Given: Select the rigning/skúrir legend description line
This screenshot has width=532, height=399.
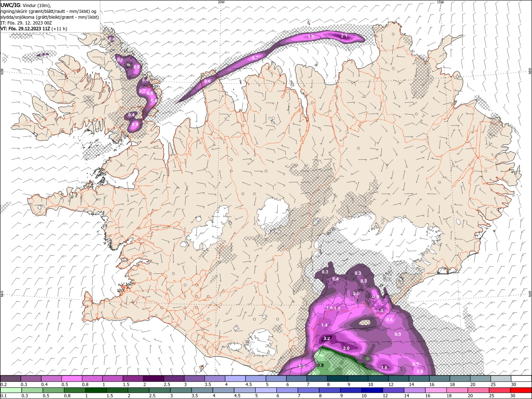Looking at the screenshot, I should click(x=49, y=11).
